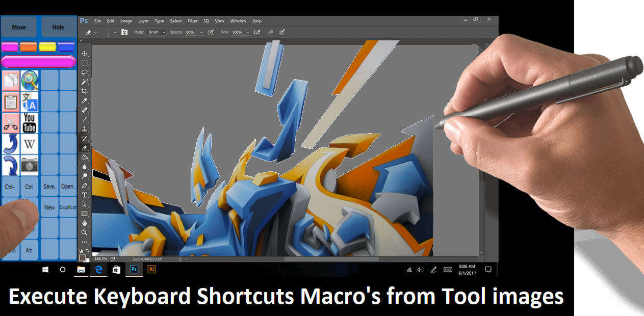The width and height of the screenshot is (644, 316).
Task: Select the Rectangle shape tool
Action: 85,214
